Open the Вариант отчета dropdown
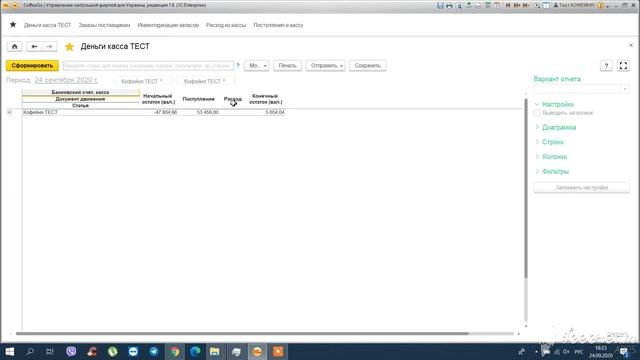 (624, 89)
